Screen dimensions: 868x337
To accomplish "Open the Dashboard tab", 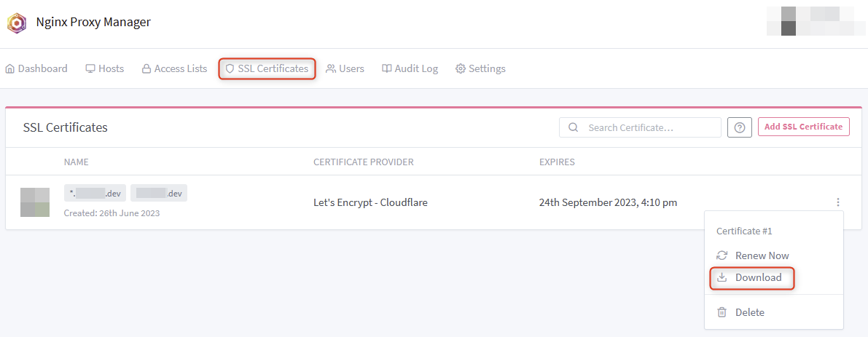I will (36, 68).
